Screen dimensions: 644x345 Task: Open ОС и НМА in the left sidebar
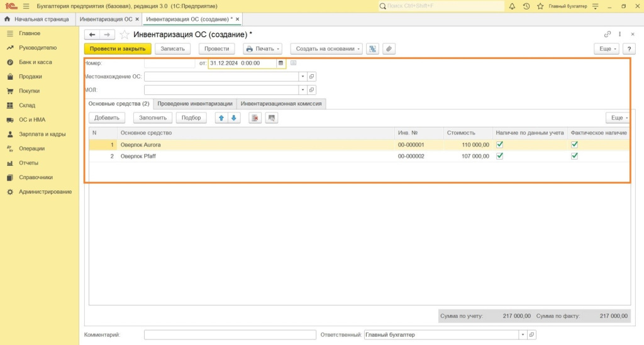coord(31,119)
